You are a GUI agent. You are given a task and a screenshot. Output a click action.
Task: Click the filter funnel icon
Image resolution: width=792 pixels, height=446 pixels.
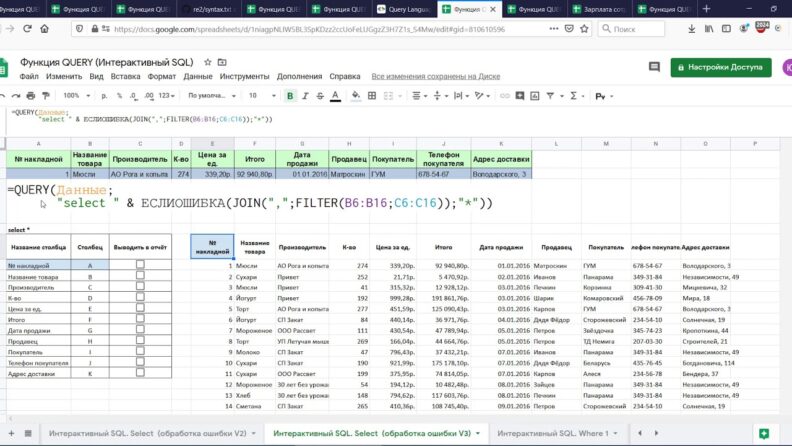point(550,95)
